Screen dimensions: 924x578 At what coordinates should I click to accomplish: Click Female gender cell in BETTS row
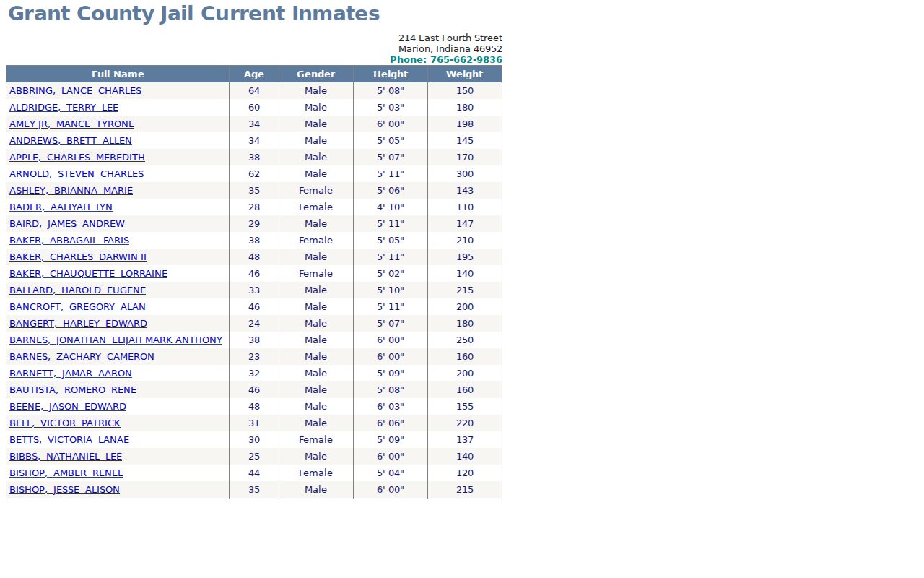[316, 440]
